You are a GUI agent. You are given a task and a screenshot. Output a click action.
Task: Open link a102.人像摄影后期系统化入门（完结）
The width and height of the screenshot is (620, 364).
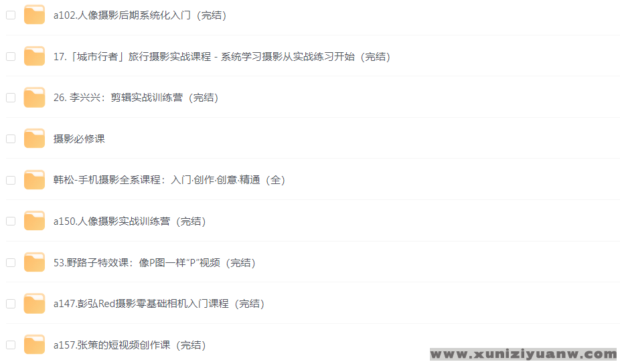[140, 15]
